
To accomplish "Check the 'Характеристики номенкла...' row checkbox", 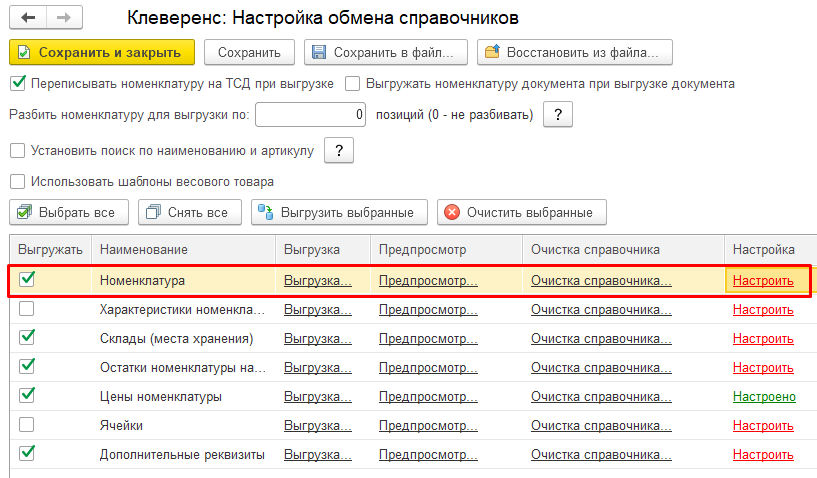I will pyautogui.click(x=27, y=309).
